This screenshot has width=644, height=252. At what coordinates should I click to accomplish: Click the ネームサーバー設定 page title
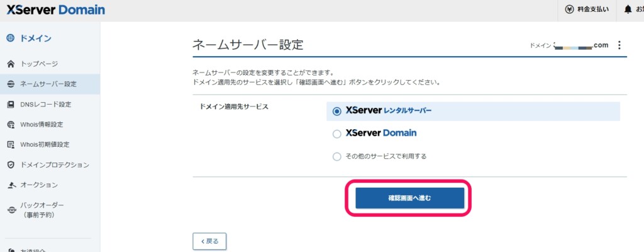pyautogui.click(x=248, y=45)
